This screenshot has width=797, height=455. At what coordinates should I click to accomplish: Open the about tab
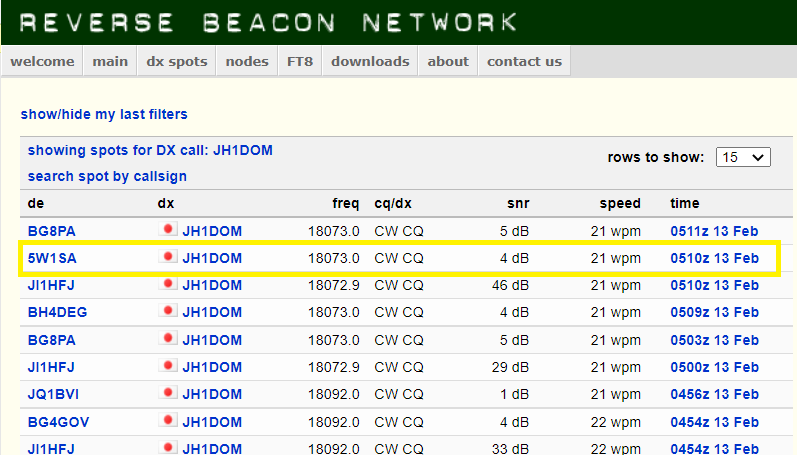[448, 62]
